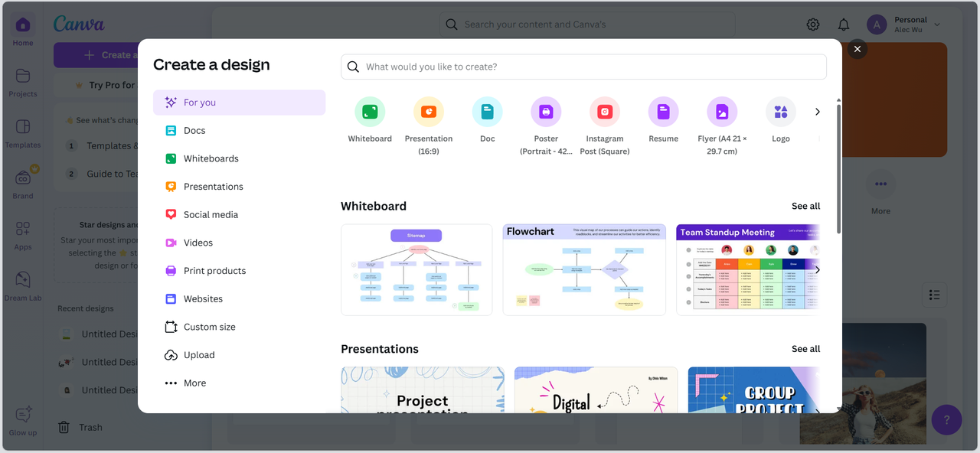Viewport: 980px width, 453px height.
Task: Go to Projects in the sidebar
Action: pyautogui.click(x=23, y=83)
